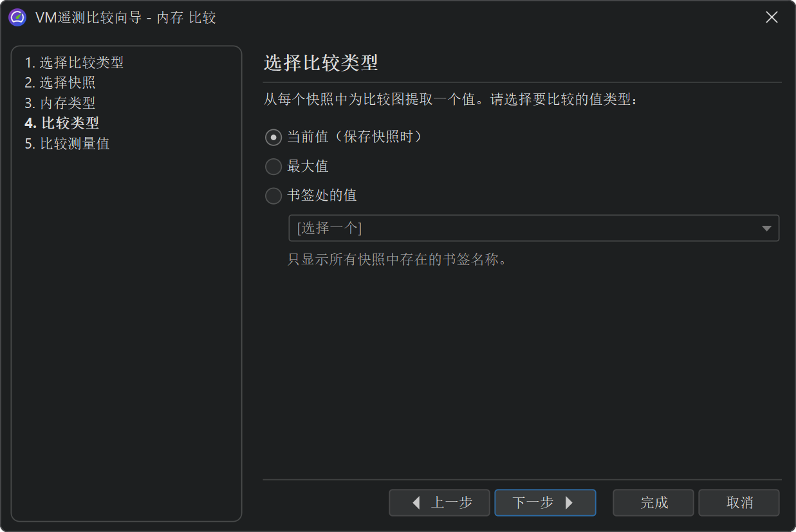The image size is (796, 532).
Task: Click the window title VM遥测比较向导
Action: [125, 17]
